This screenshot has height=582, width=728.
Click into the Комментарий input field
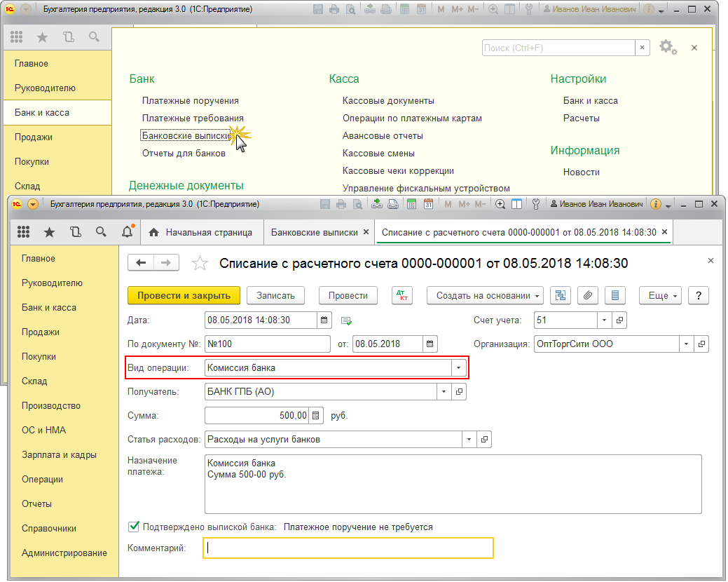click(x=348, y=548)
